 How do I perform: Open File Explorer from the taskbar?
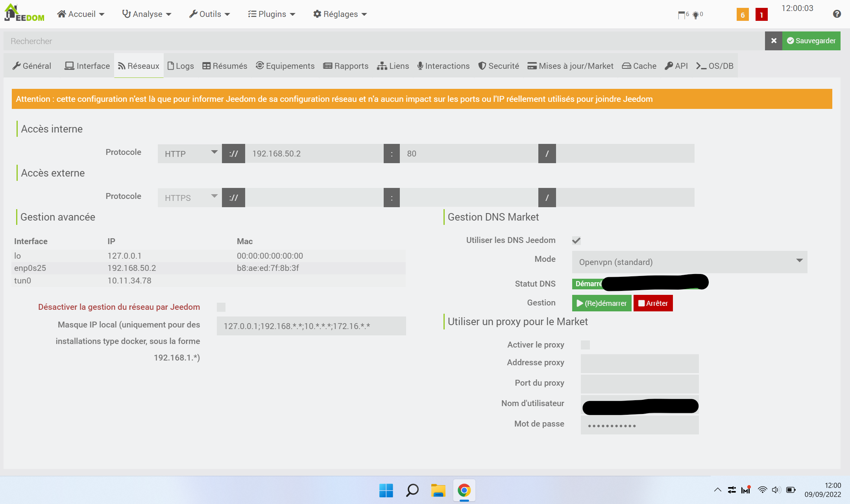pyautogui.click(x=438, y=490)
